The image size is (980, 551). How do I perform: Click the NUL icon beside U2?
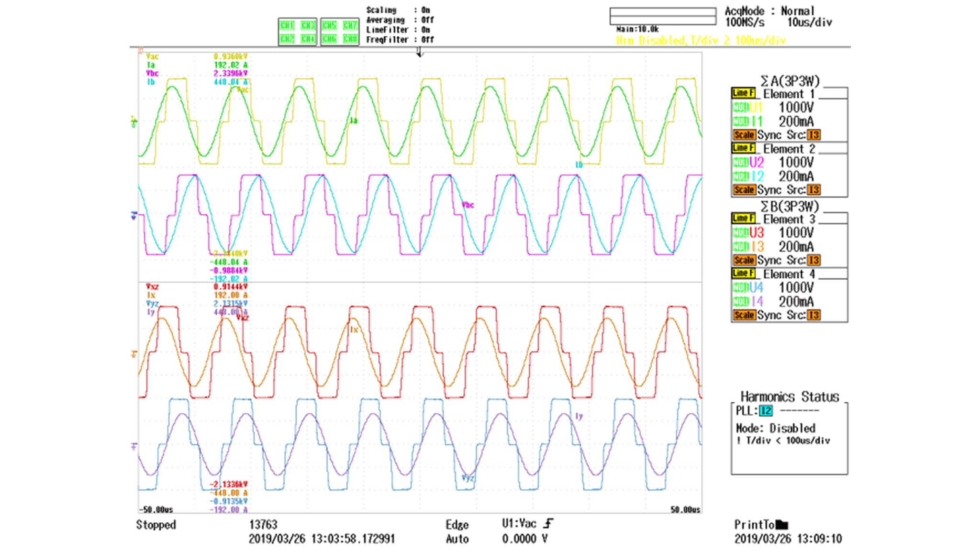740,162
